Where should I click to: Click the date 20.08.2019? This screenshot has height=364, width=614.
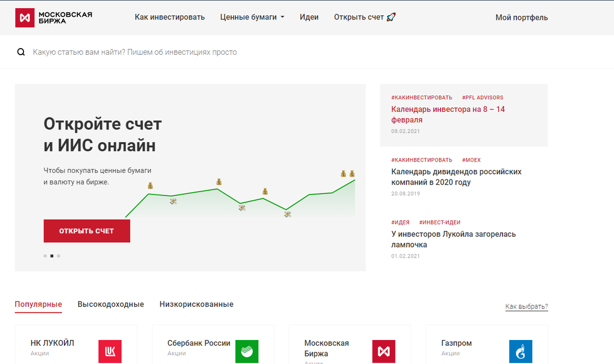(406, 194)
